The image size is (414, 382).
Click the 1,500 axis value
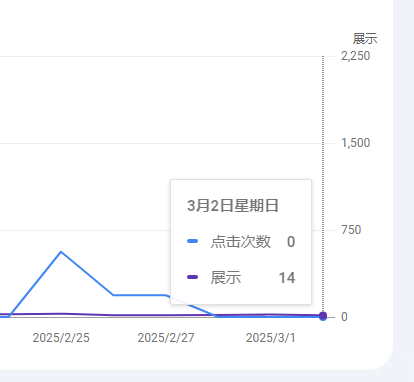[355, 143]
